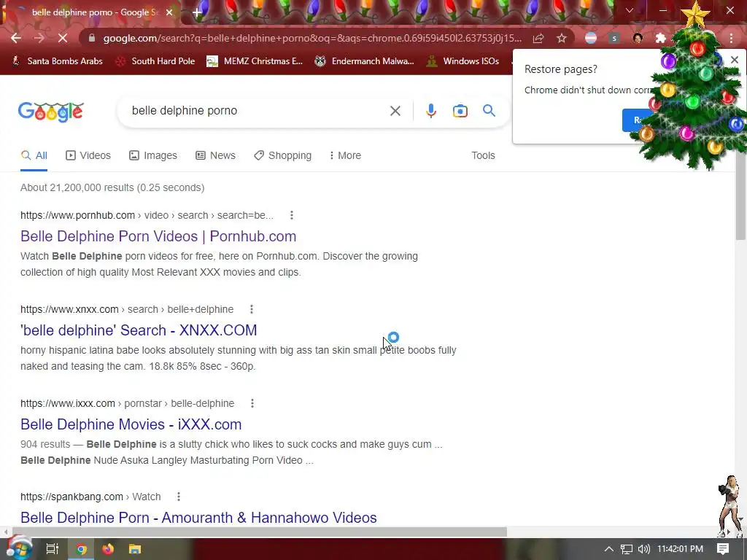Select the All results tab
The image size is (747, 560).
pos(34,156)
